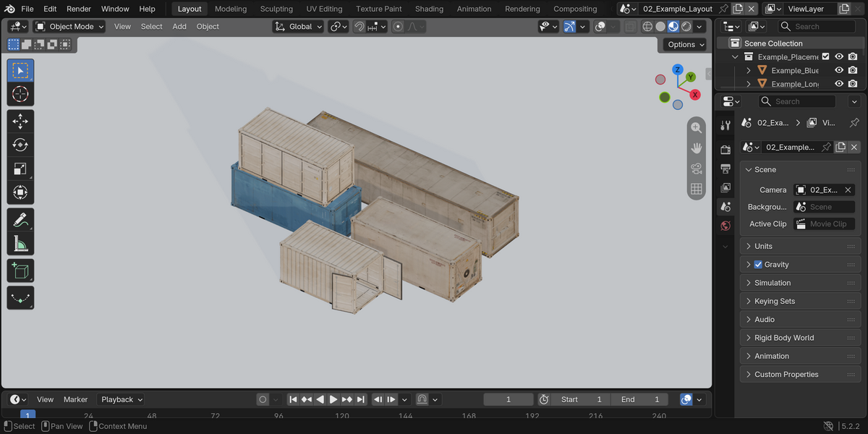Image resolution: width=868 pixels, height=434 pixels.
Task: Hide Example_Long in viewport via eye icon
Action: point(839,84)
